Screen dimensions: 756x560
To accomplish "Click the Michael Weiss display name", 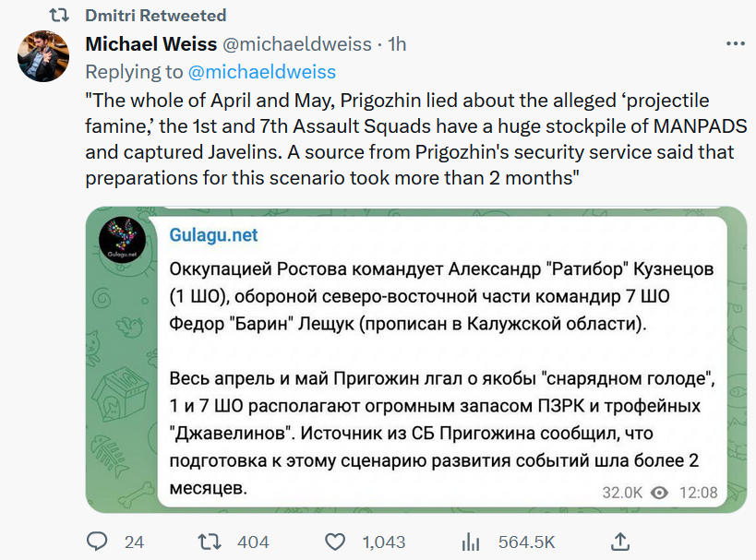I will (152, 44).
